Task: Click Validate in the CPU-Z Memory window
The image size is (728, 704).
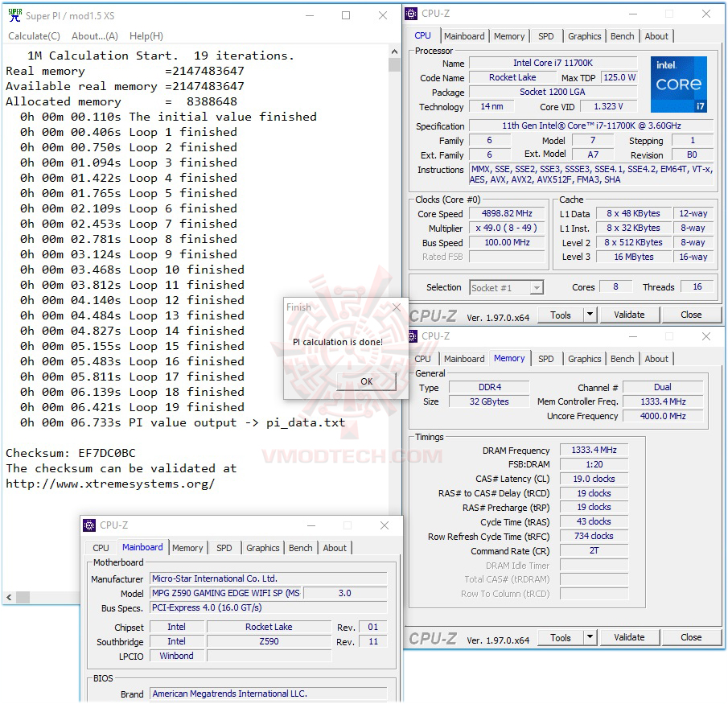Action: 629,637
